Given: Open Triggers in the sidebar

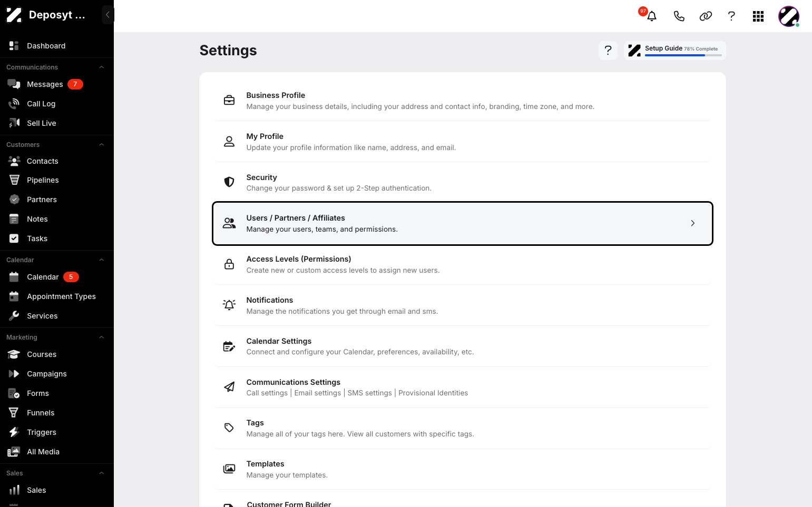Looking at the screenshot, I should click(57, 432).
